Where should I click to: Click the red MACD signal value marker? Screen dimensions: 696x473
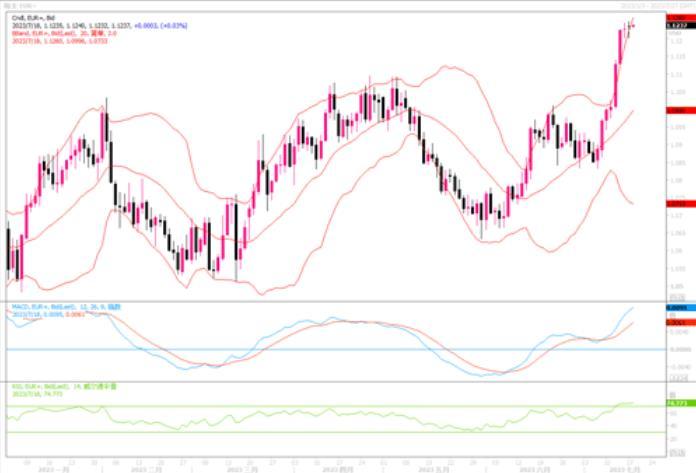pos(675,323)
